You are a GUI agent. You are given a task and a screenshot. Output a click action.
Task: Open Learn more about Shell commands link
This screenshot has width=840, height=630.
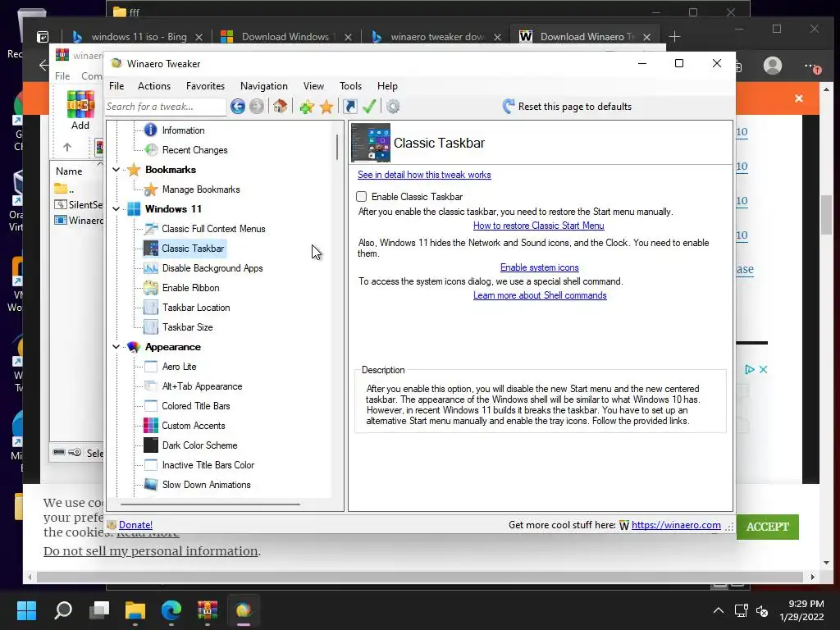(540, 295)
